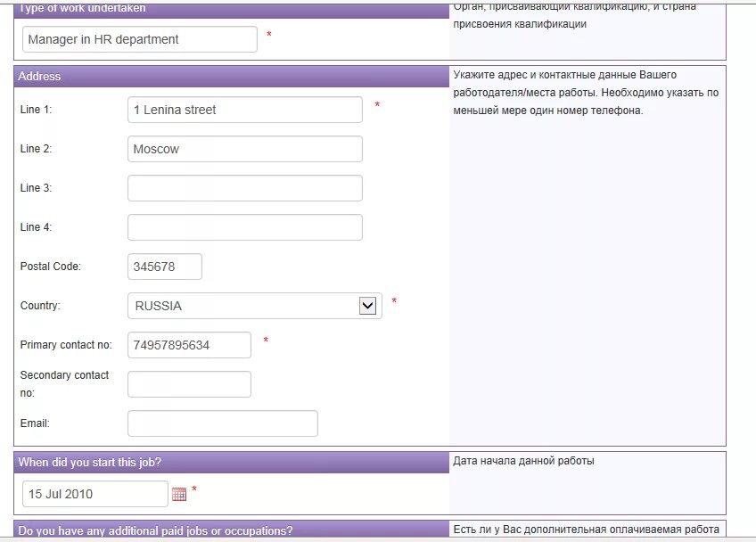The width and height of the screenshot is (756, 542).
Task: Click the 'Line 2:' label
Action: click(36, 149)
